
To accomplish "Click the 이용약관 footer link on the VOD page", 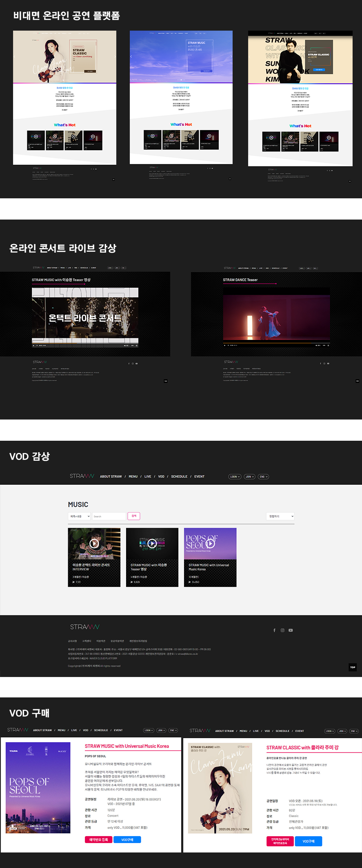I will [x=101, y=641].
